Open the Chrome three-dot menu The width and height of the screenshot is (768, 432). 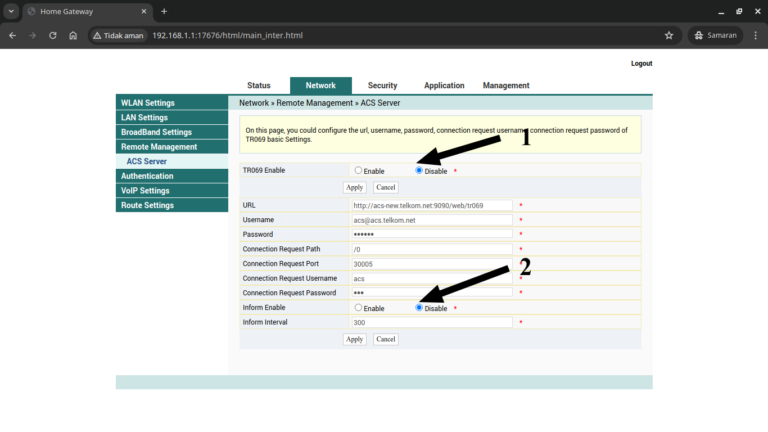756,35
